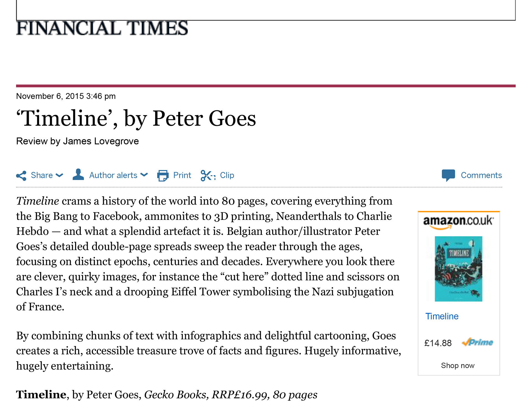Screen dimensions: 532x412
Task: Click the £14.88 price text
Action: point(438,343)
